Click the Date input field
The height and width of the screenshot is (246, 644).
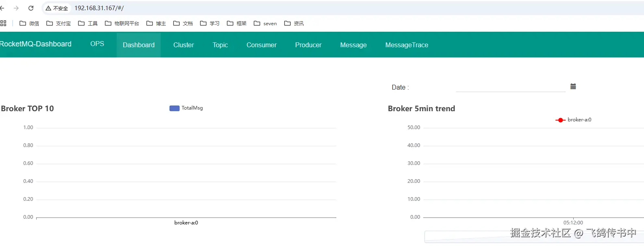pyautogui.click(x=511, y=87)
